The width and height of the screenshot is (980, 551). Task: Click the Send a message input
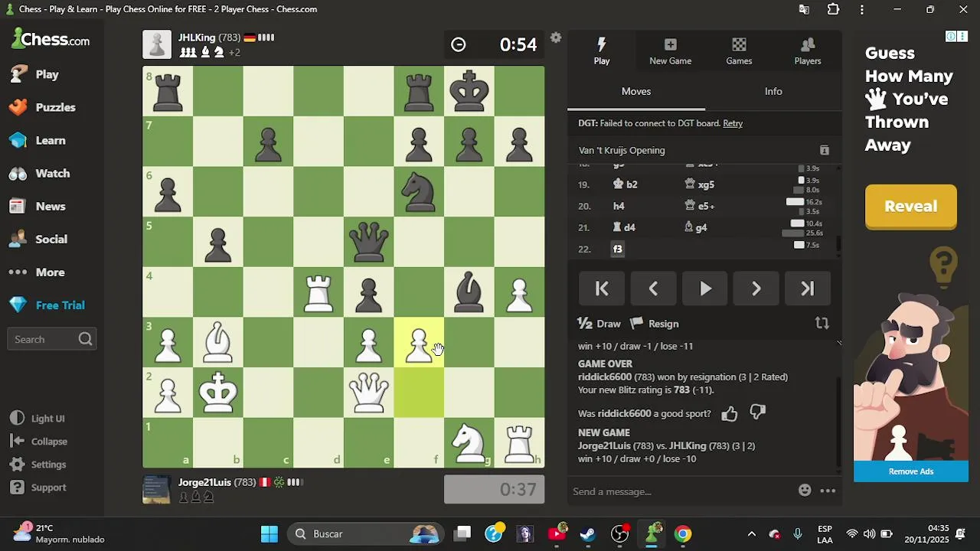pyautogui.click(x=681, y=491)
